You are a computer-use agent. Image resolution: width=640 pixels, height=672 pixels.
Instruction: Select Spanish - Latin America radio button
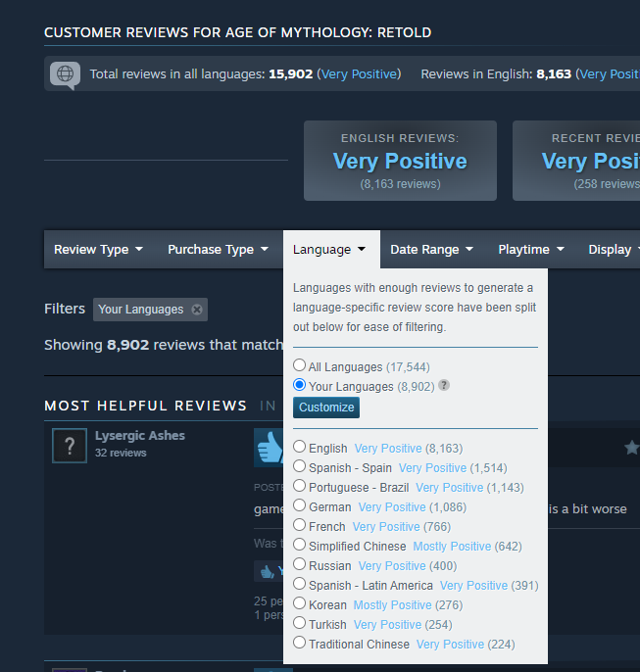tap(299, 584)
